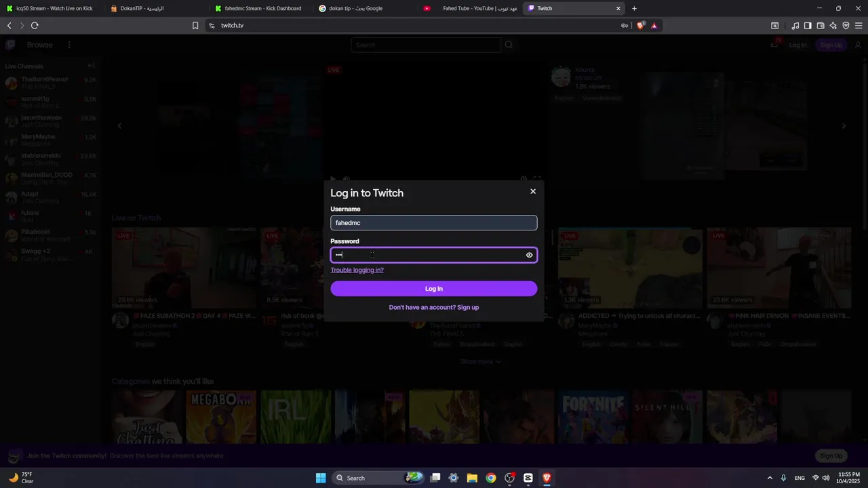The width and height of the screenshot is (868, 488).
Task: Click the Twitch logo home icon
Action: pyautogui.click(x=10, y=45)
